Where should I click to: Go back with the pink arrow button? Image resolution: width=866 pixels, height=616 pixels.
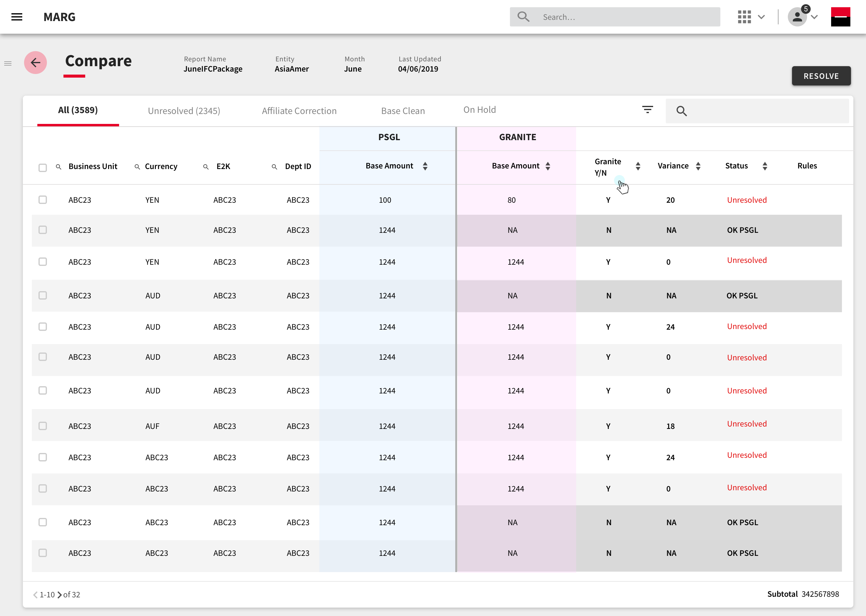pos(36,63)
